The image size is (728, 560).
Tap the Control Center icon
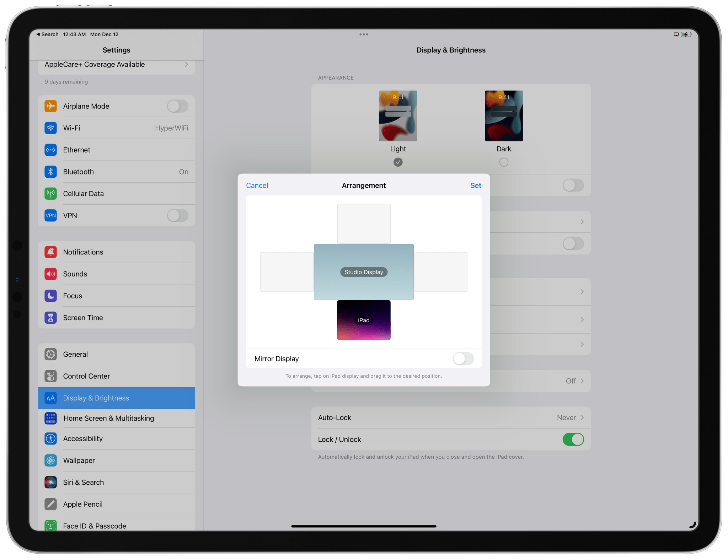click(50, 376)
